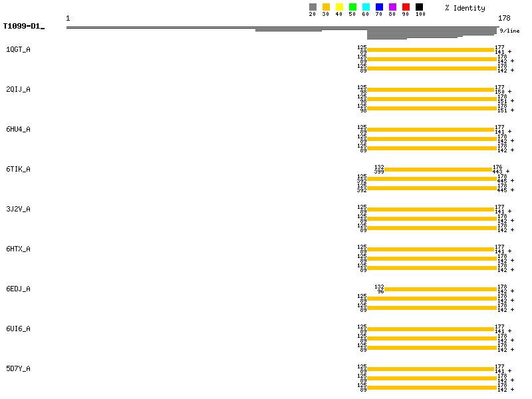
Task: Click the cyan 60% identity swatch
Action: pos(366,7)
